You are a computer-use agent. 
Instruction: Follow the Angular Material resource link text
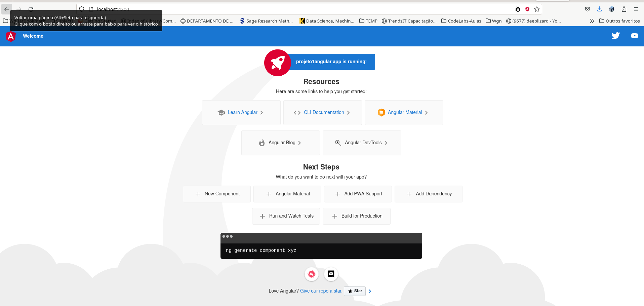tap(405, 113)
